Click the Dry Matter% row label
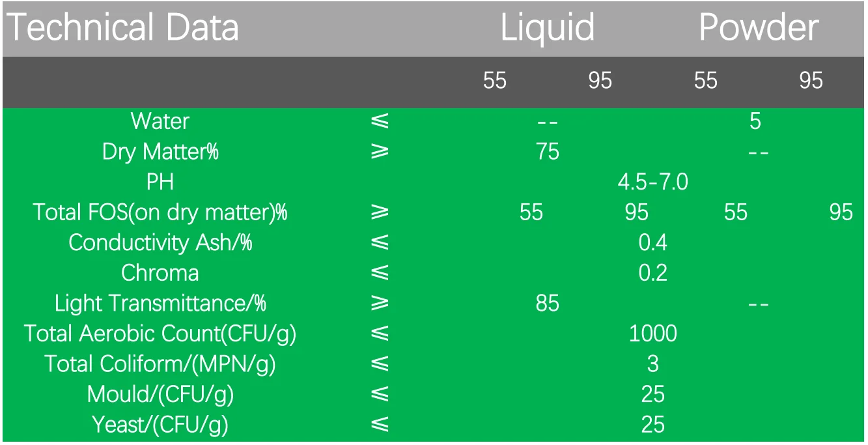 tap(160, 152)
